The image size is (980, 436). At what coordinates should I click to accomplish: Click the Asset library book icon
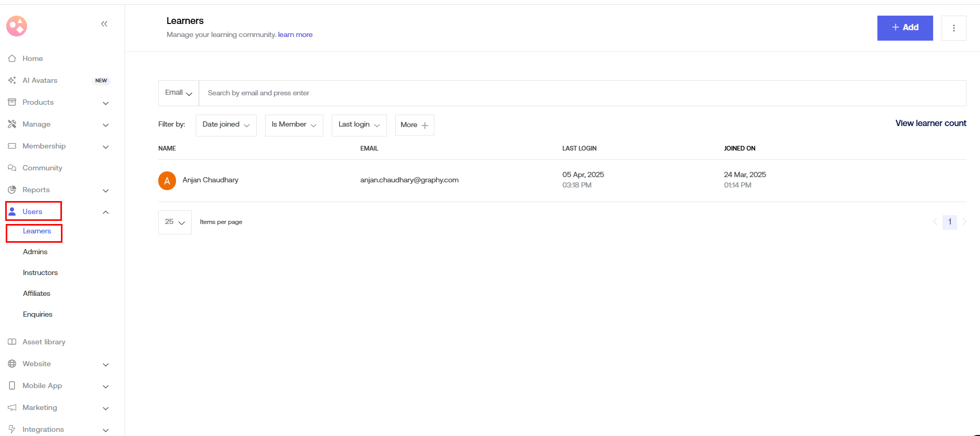pyautogui.click(x=12, y=342)
